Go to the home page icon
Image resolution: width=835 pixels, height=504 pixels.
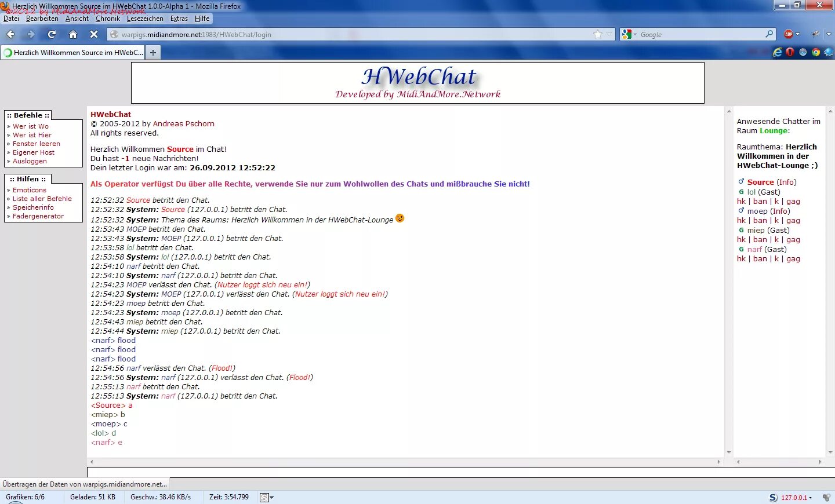tap(73, 34)
